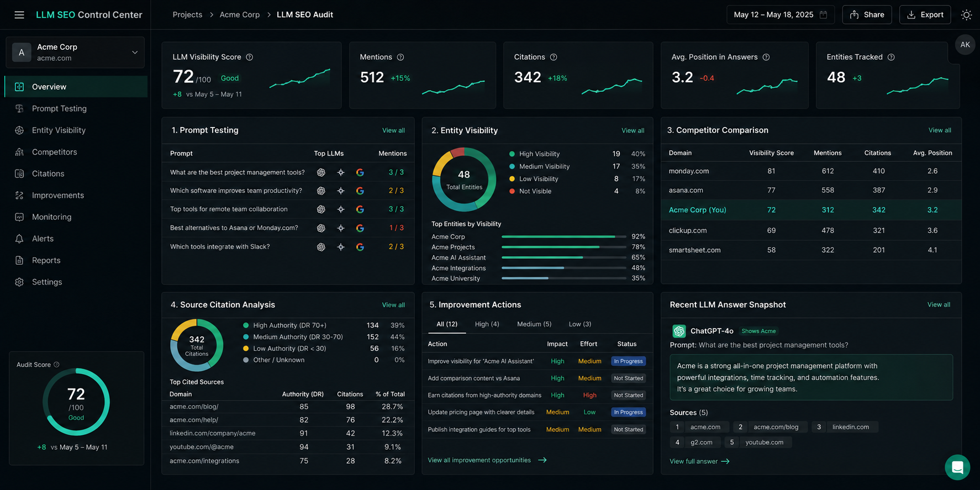This screenshot has height=490, width=980.
Task: Click the Citations sidebar icon
Action: (19, 173)
